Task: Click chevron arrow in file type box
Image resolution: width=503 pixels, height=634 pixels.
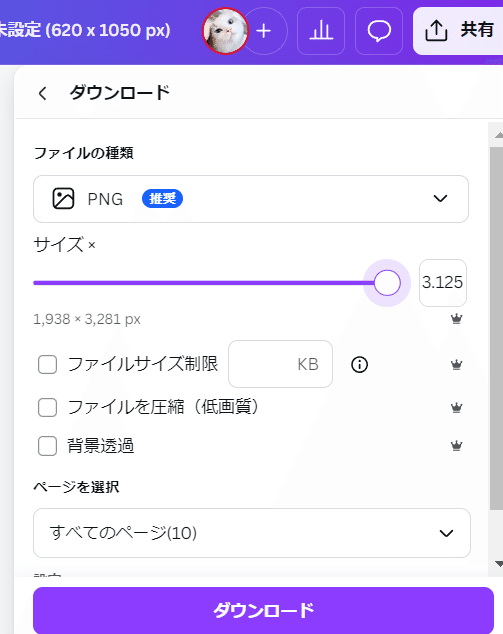Action: pos(440,199)
